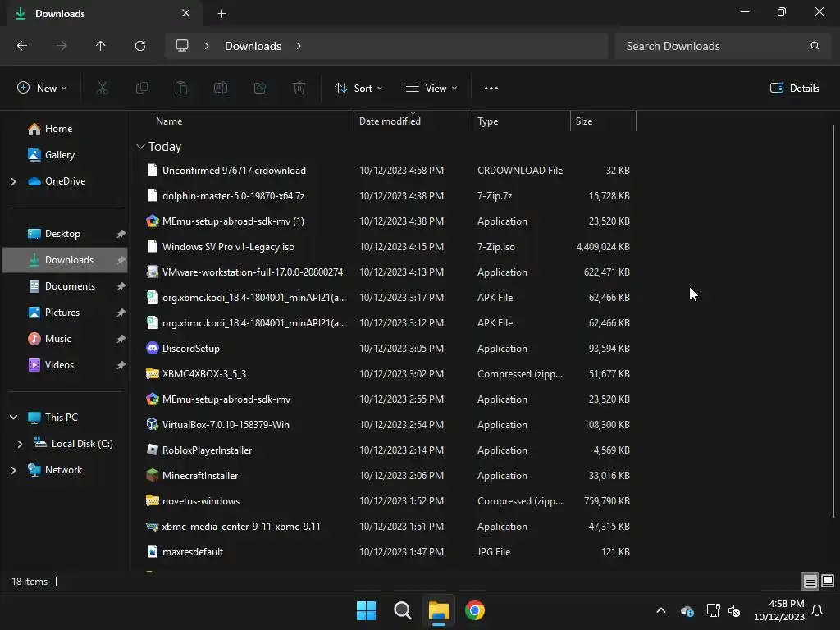840x630 pixels.
Task: Select the VirtualBox-7.0.10 installer icon
Action: (152, 424)
